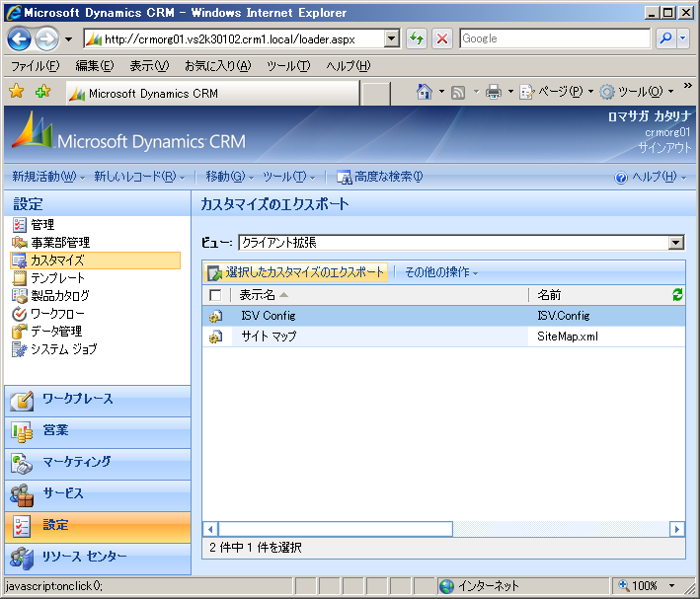700x599 pixels.
Task: Click the grid refresh icon
Action: [x=677, y=295]
